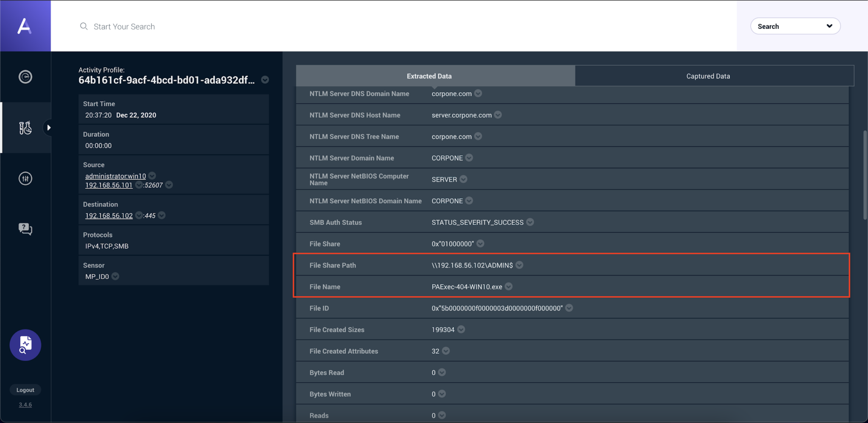Open the Search type dropdown

pyautogui.click(x=795, y=26)
